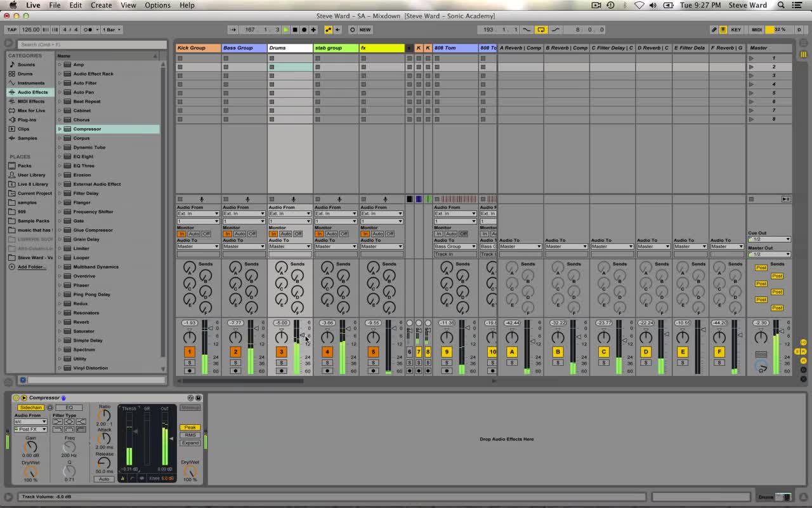Open the Apple menu
812x508 pixels.
(x=13, y=5)
